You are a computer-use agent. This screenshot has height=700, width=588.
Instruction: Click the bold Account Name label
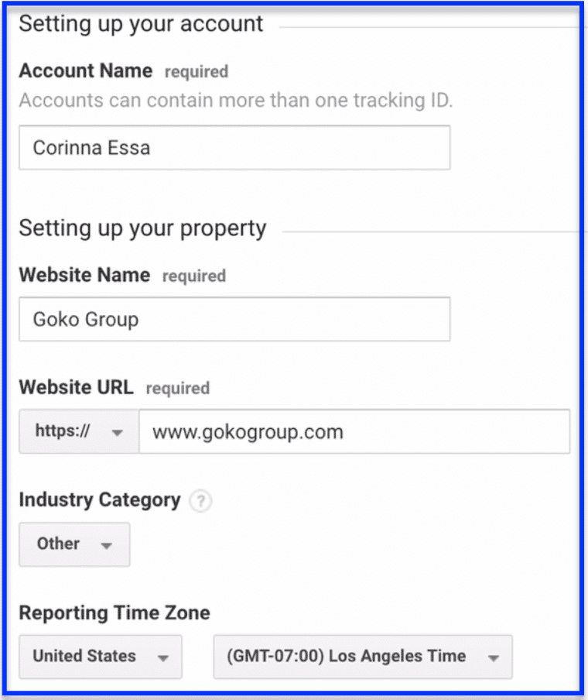pos(85,71)
